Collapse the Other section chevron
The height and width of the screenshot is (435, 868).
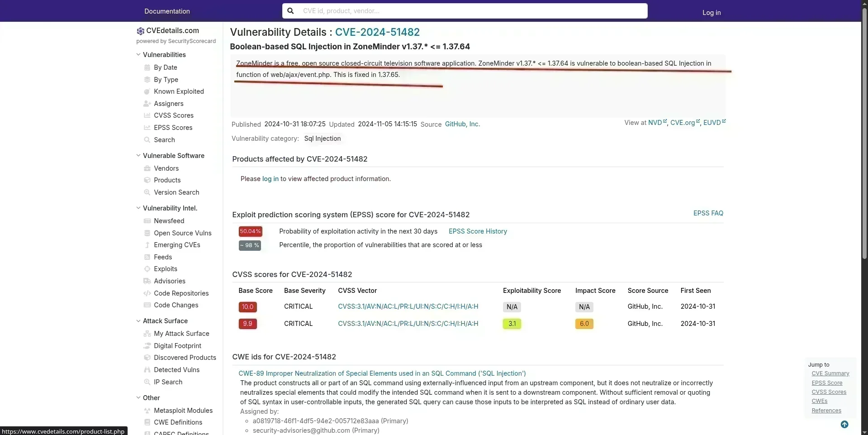(x=138, y=398)
